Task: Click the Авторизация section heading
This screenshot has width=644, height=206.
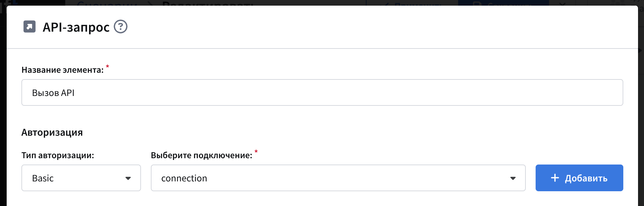Action: [x=52, y=133]
